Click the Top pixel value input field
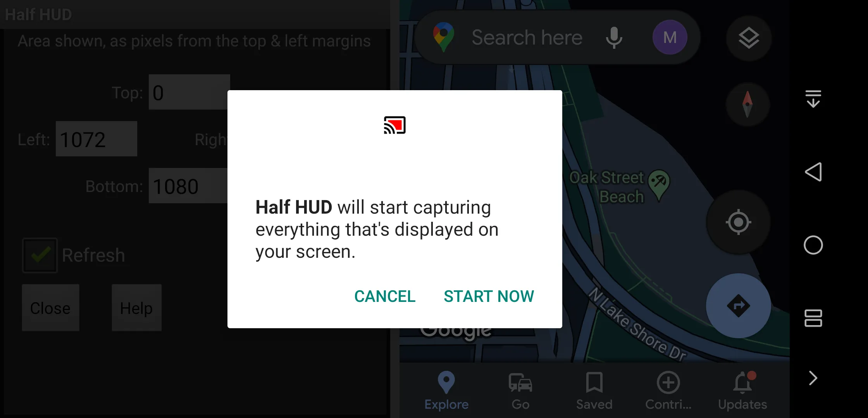The width and height of the screenshot is (868, 418). click(189, 93)
